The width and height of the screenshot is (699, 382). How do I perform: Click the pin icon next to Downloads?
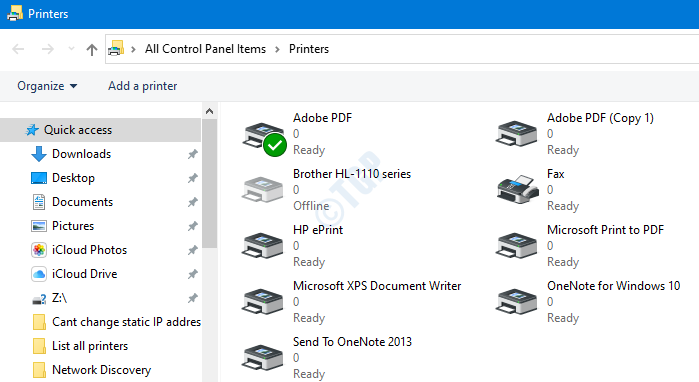[193, 154]
